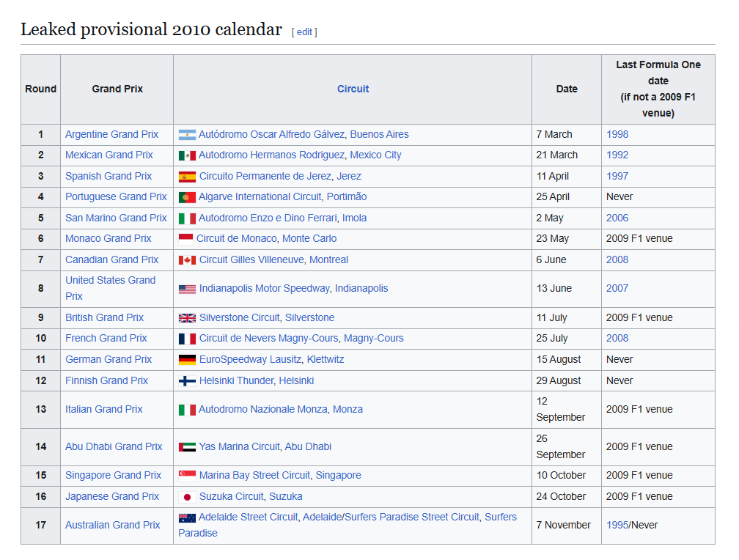Open the British Grand Prix link
739x560 pixels.
pyautogui.click(x=104, y=317)
